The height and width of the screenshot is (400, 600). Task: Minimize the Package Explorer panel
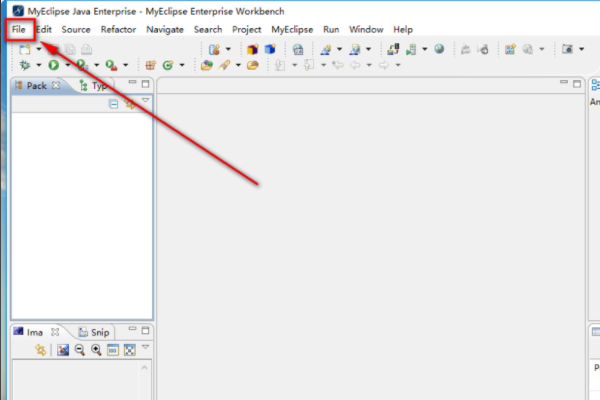pos(132,82)
